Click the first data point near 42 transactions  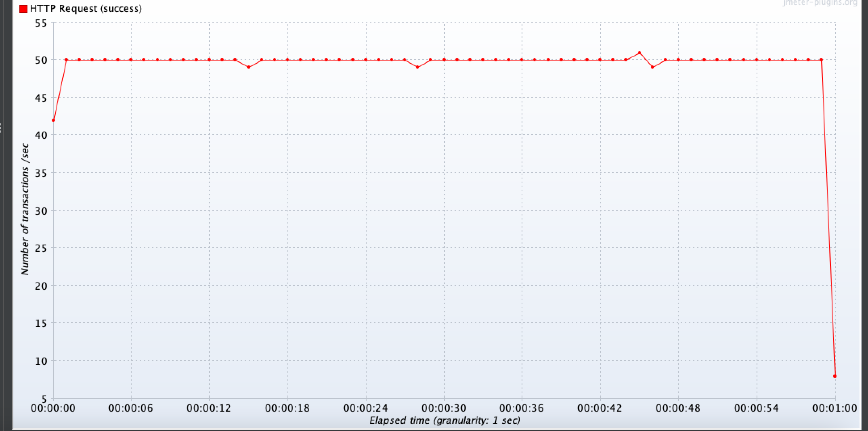click(x=53, y=120)
